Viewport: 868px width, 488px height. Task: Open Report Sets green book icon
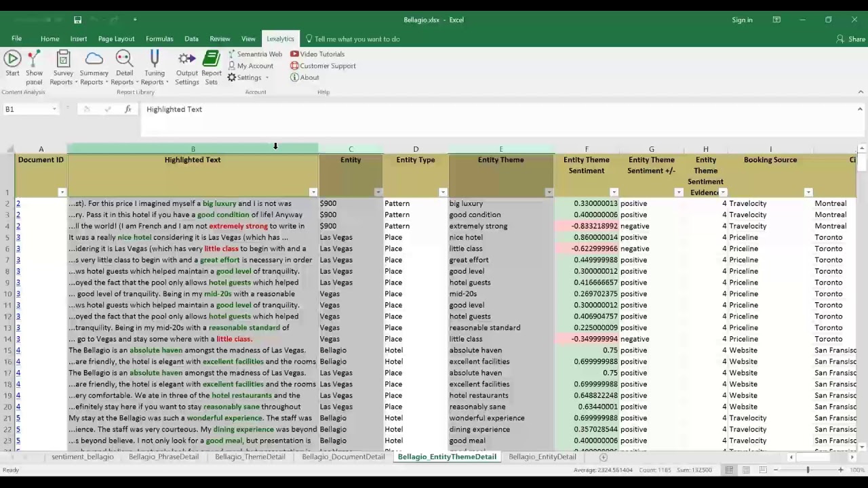pos(212,68)
